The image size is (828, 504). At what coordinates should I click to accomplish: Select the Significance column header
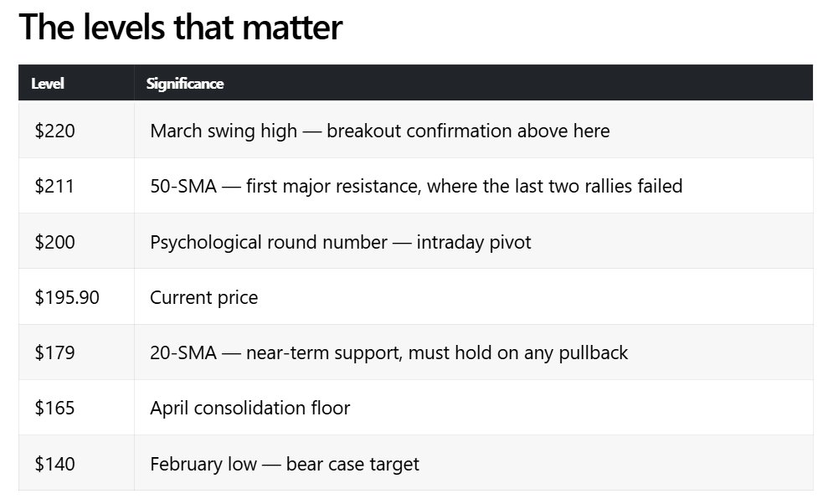184,83
